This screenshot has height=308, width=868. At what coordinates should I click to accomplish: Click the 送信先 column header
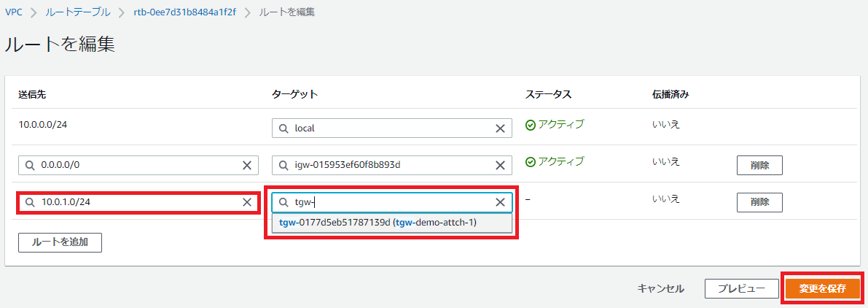[x=32, y=94]
